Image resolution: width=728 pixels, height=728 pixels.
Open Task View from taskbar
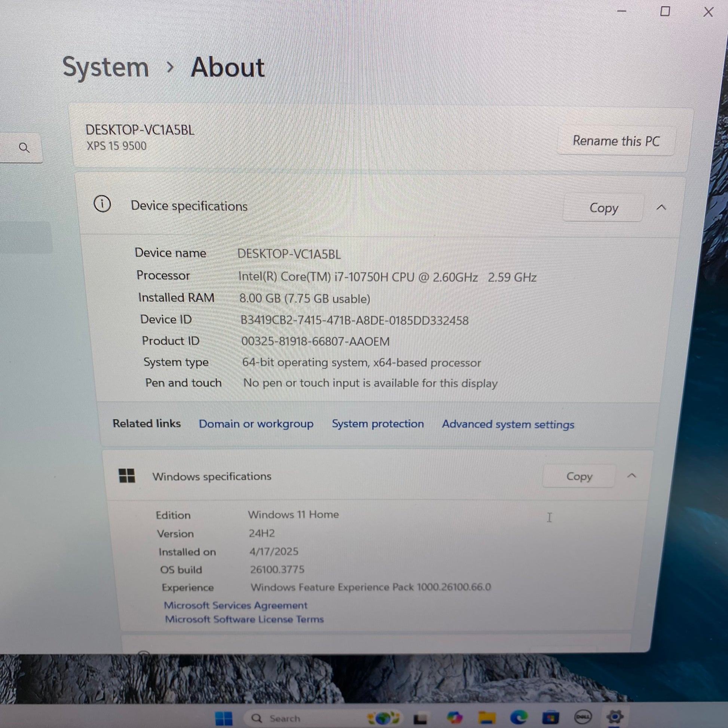(420, 719)
